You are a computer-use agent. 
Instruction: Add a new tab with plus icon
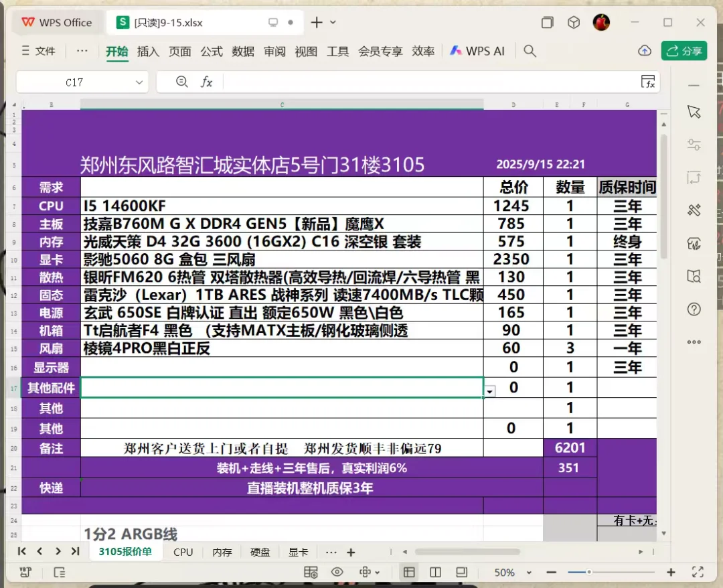click(316, 23)
